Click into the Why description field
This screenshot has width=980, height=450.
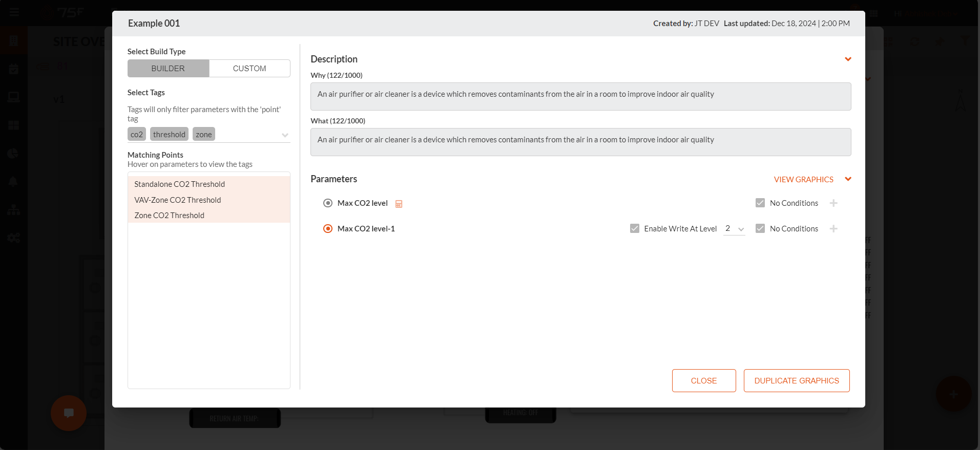point(580,97)
